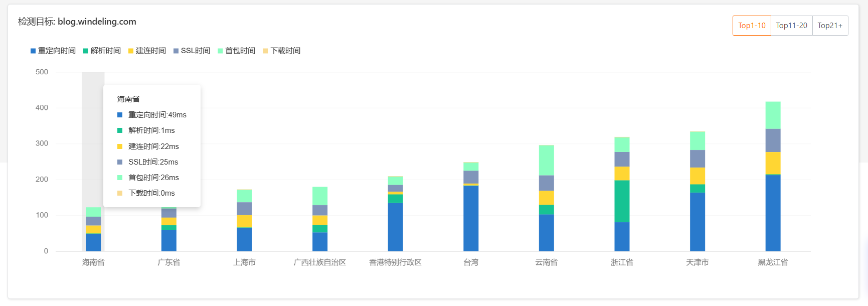Click tooltip row 建连时间:22ms
The width and height of the screenshot is (868, 306).
click(x=148, y=146)
